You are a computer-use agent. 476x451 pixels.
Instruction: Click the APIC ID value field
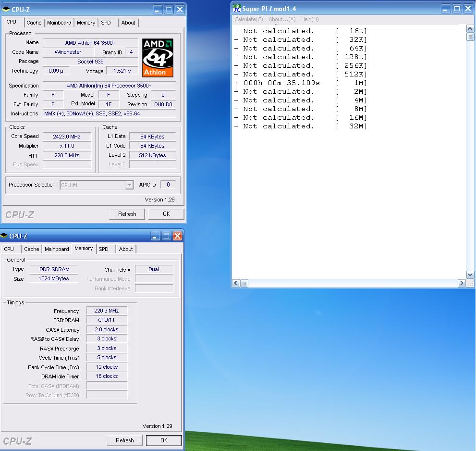[168, 185]
